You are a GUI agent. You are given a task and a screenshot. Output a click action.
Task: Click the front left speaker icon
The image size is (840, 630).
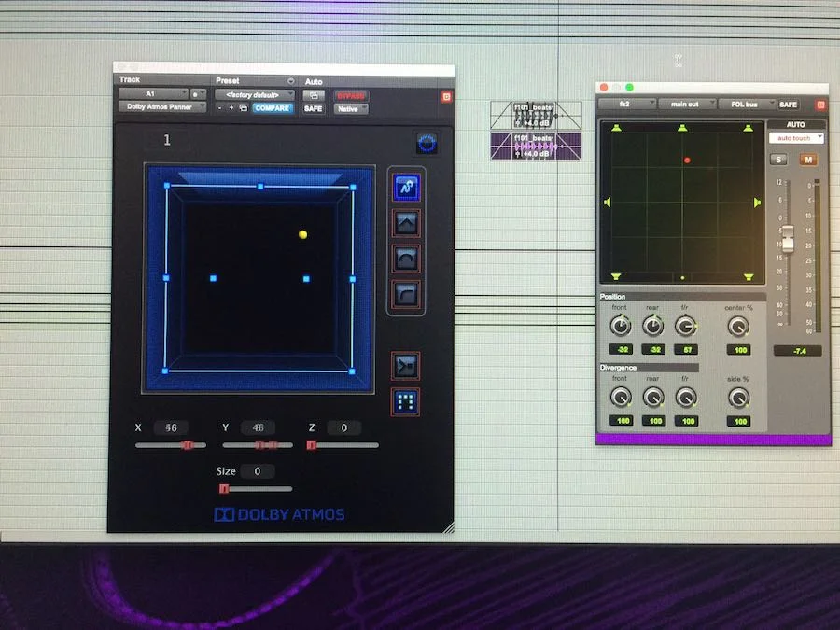[x=616, y=128]
